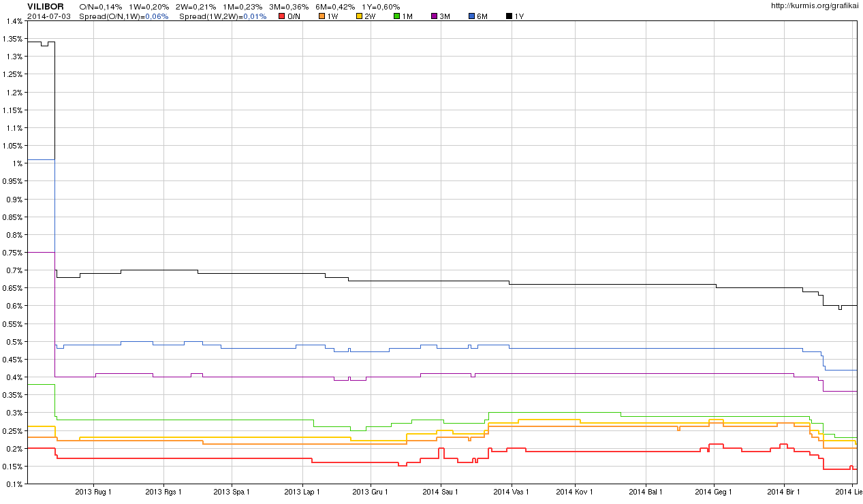Click the 0.85% y-axis label
863x504 pixels.
point(12,217)
